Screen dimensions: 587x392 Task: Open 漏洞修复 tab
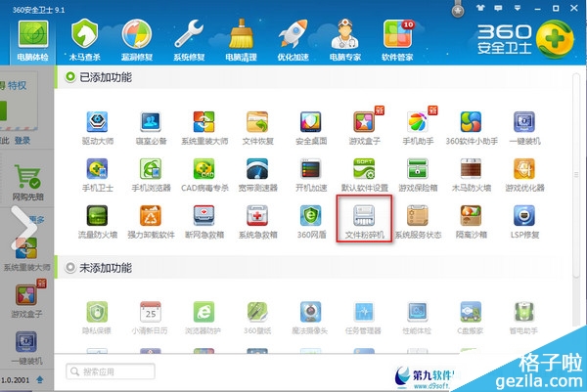(137, 41)
